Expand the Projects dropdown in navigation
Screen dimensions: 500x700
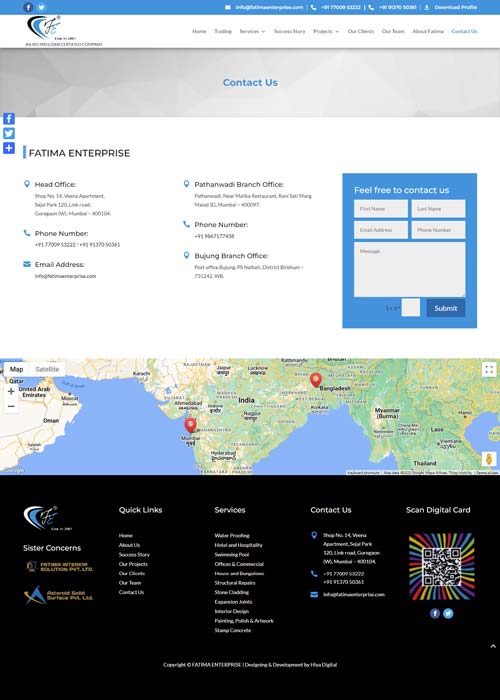(326, 31)
